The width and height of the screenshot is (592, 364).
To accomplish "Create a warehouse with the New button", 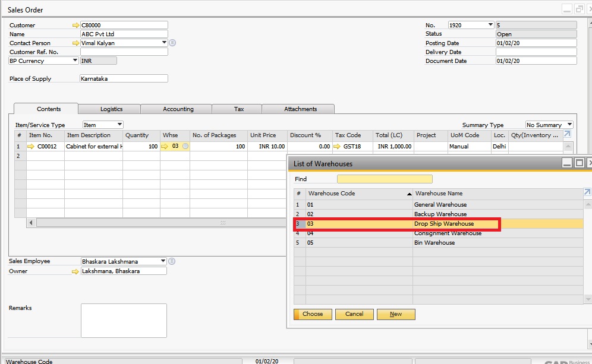I will [x=396, y=314].
